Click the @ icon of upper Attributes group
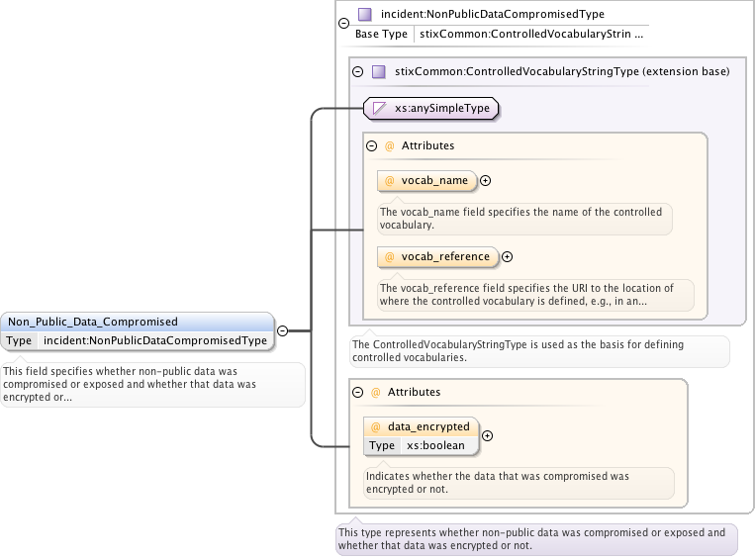 coord(389,145)
